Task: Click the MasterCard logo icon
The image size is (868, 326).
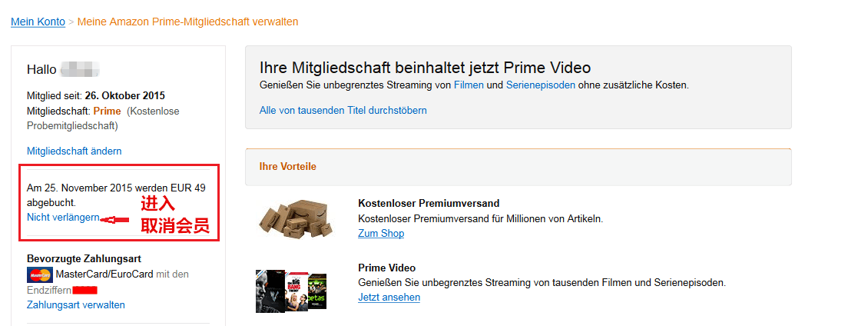Action: pyautogui.click(x=40, y=274)
